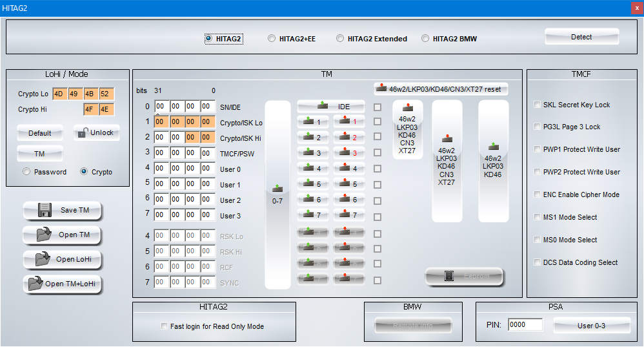Viewport: 644px width, 347px height.
Task: Toggle DCS Data Coding Select checkbox
Action: click(537, 262)
